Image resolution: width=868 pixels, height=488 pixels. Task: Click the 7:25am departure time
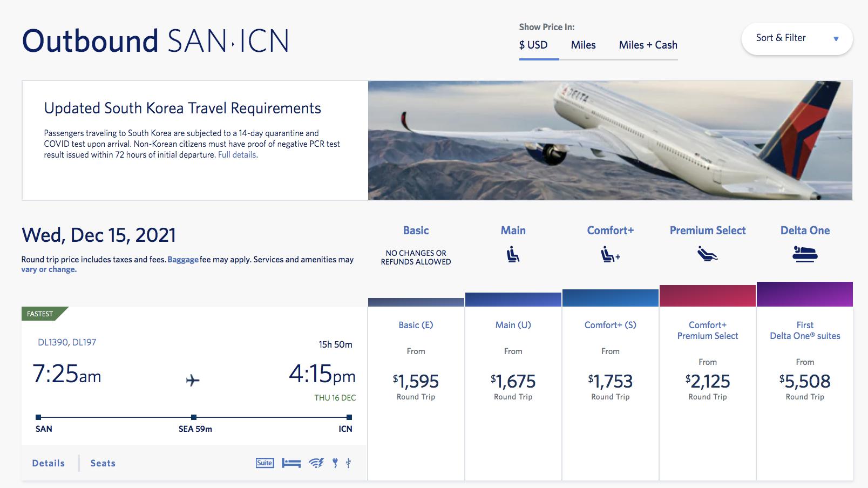click(x=67, y=374)
